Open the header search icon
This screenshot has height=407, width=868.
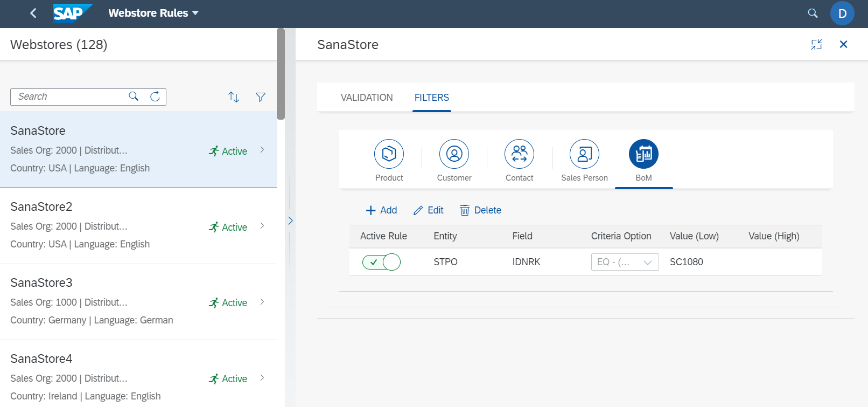coord(813,13)
